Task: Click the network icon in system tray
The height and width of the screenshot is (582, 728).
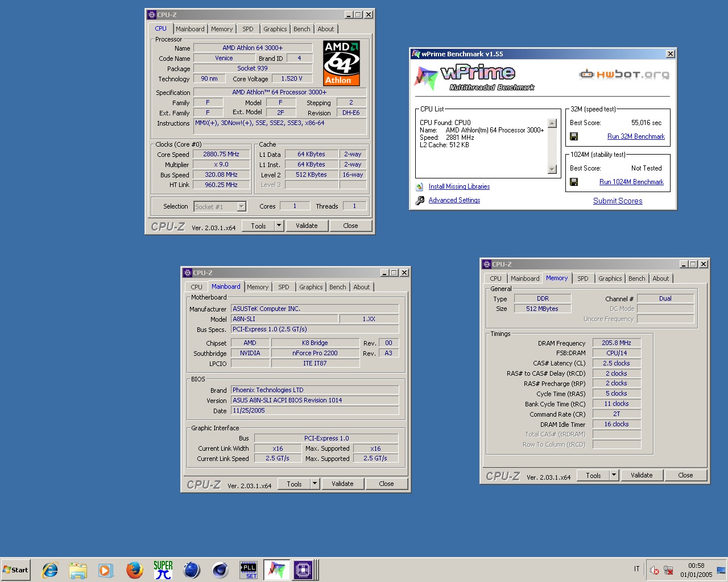Action: coord(669,570)
